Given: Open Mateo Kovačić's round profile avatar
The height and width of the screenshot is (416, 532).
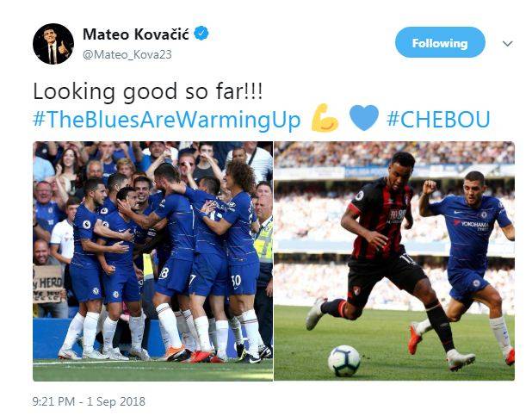Looking at the screenshot, I should pyautogui.click(x=53, y=44).
